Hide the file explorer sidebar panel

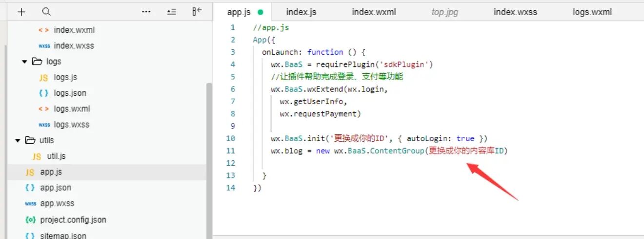(x=197, y=12)
